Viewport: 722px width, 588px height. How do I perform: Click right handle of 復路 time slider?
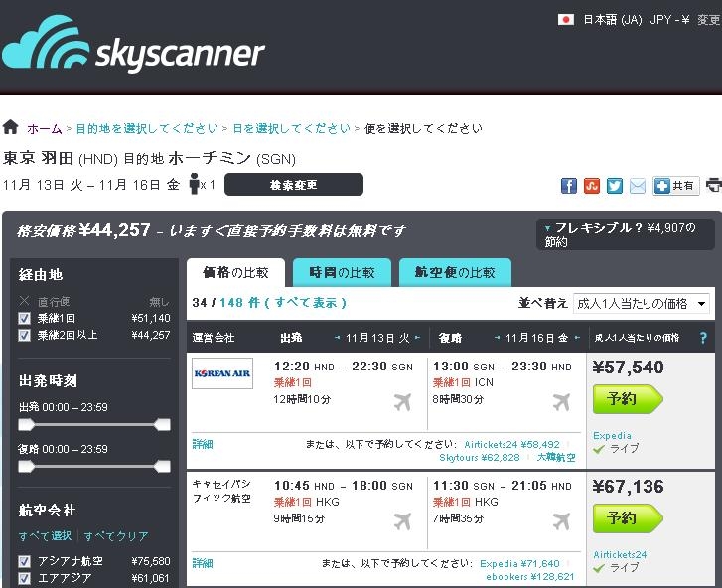(x=163, y=467)
